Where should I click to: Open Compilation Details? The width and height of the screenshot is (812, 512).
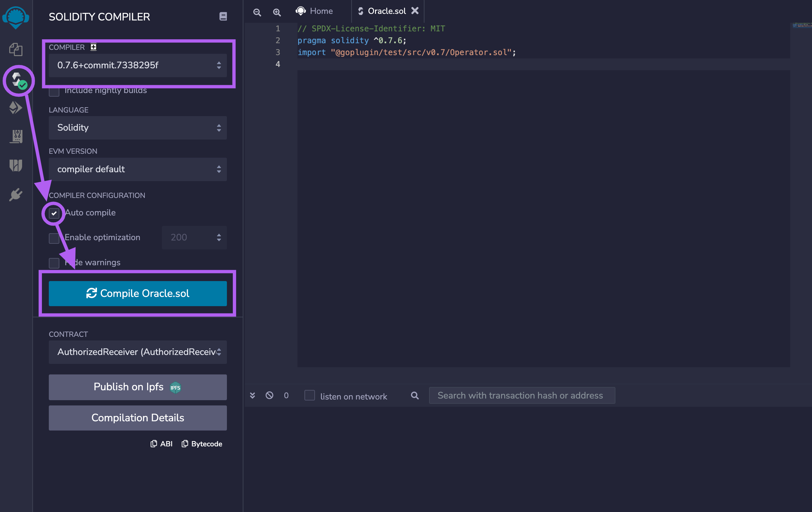pyautogui.click(x=137, y=418)
